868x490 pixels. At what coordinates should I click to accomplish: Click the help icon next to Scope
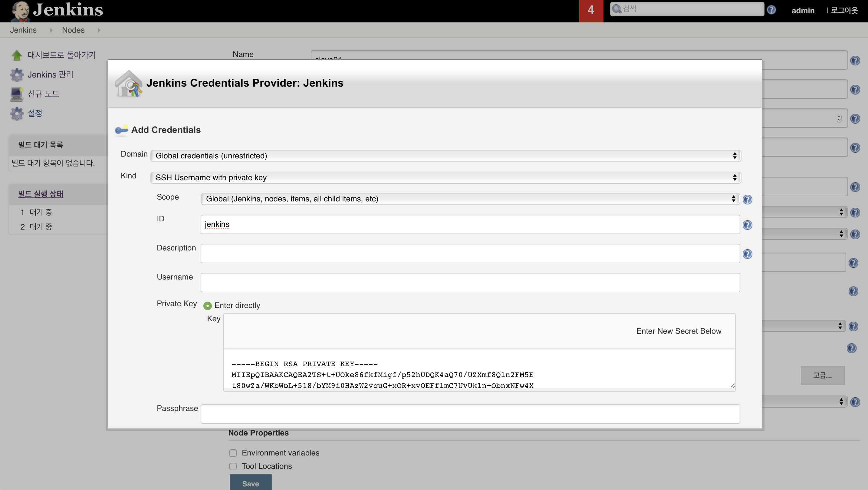tap(747, 199)
